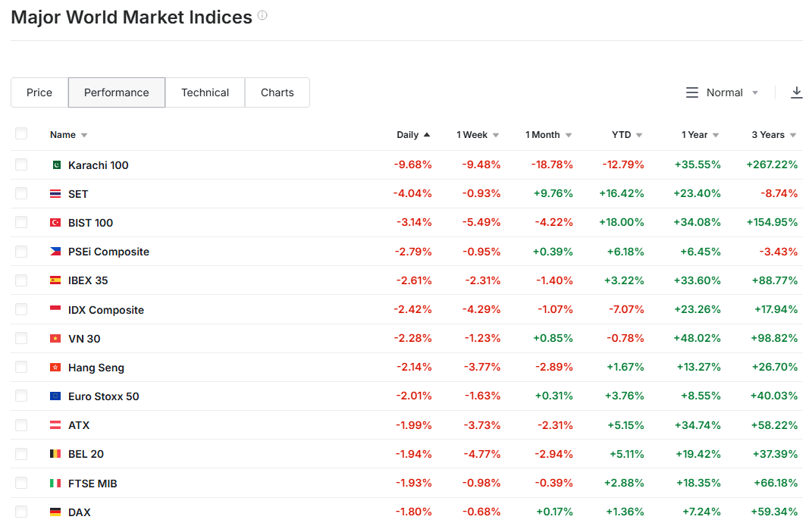Click the download table icon

[796, 92]
